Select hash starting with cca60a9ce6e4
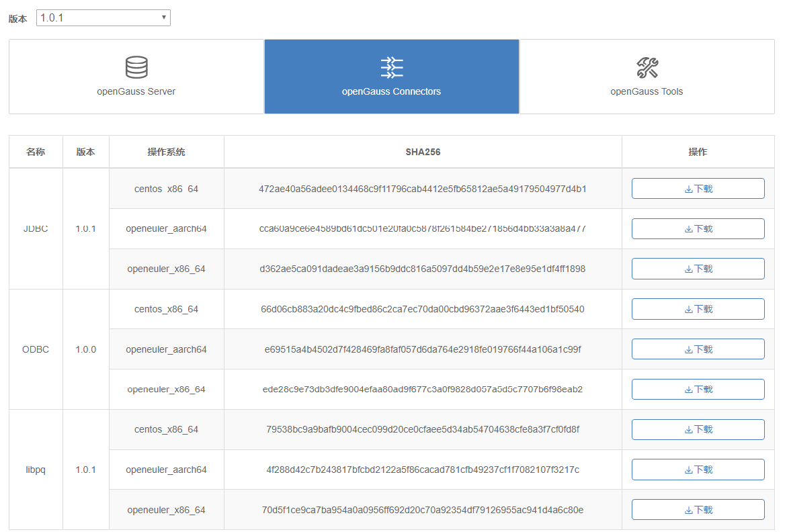Image resolution: width=789 pixels, height=532 pixels. tap(423, 229)
